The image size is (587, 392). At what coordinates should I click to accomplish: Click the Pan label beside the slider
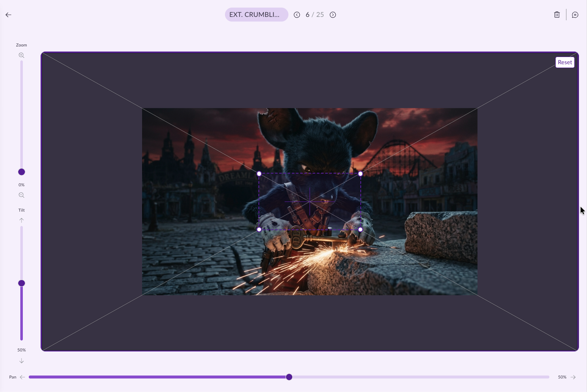pyautogui.click(x=13, y=377)
